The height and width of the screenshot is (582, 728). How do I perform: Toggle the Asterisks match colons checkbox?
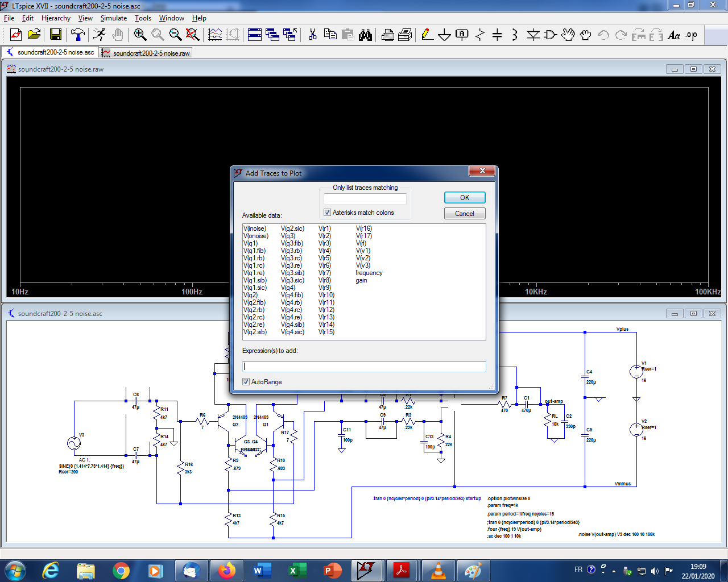coord(327,213)
